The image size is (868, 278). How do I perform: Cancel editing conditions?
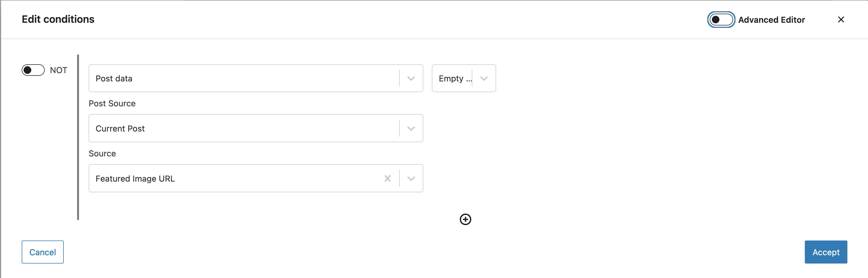[43, 252]
